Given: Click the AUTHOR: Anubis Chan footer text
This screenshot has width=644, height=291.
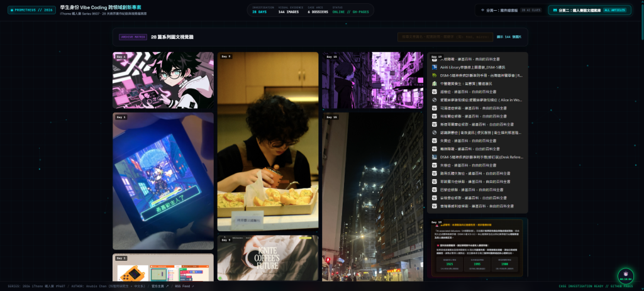Looking at the screenshot, I should pyautogui.click(x=108, y=286).
